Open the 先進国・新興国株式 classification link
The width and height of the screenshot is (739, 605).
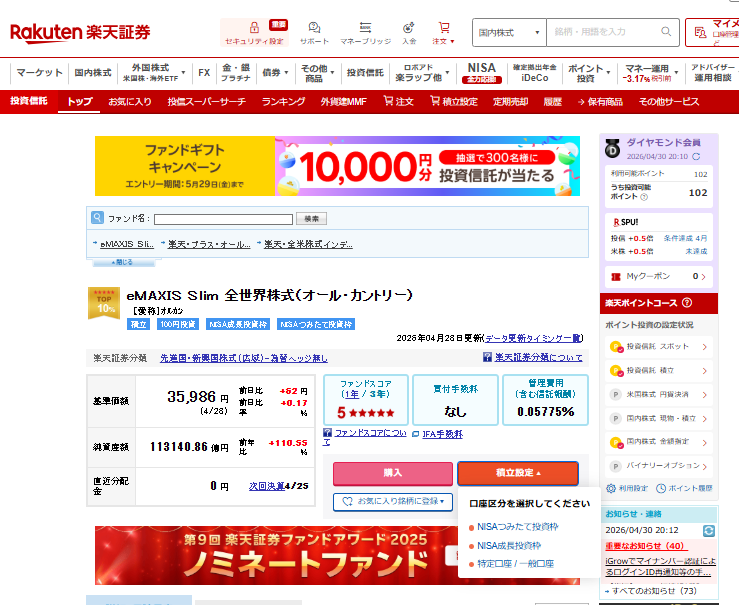click(x=244, y=359)
